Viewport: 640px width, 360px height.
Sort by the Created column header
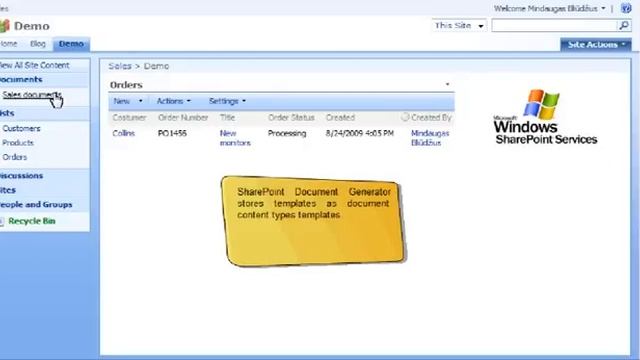tap(340, 118)
